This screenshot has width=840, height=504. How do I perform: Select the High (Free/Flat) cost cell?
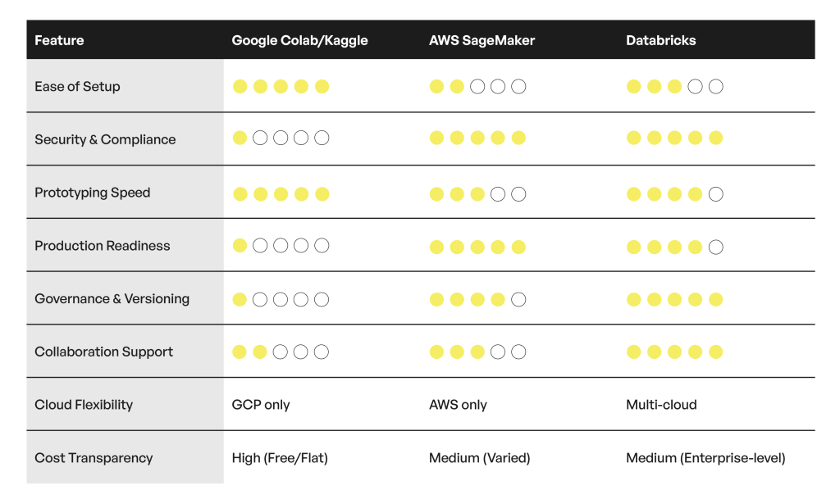point(280,458)
